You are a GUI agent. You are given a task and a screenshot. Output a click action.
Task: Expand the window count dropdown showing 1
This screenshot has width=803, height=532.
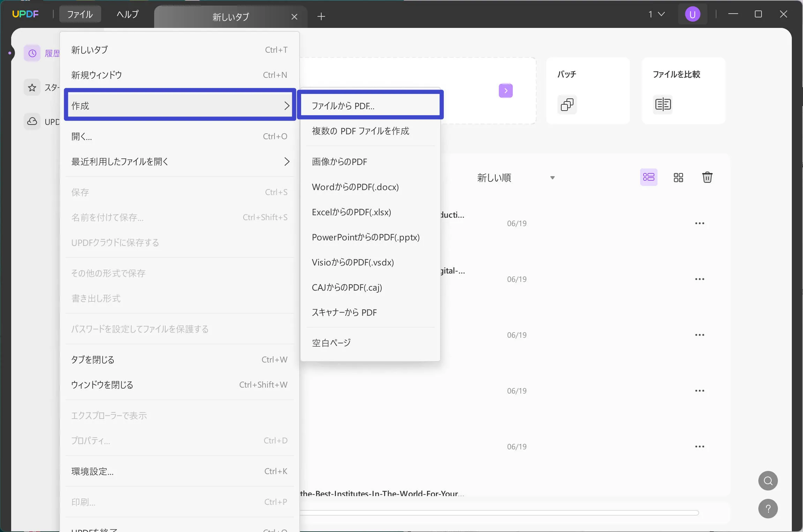click(657, 14)
